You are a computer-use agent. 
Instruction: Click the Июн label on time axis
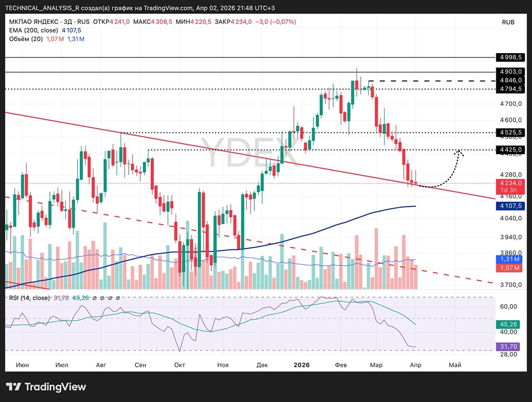22,365
